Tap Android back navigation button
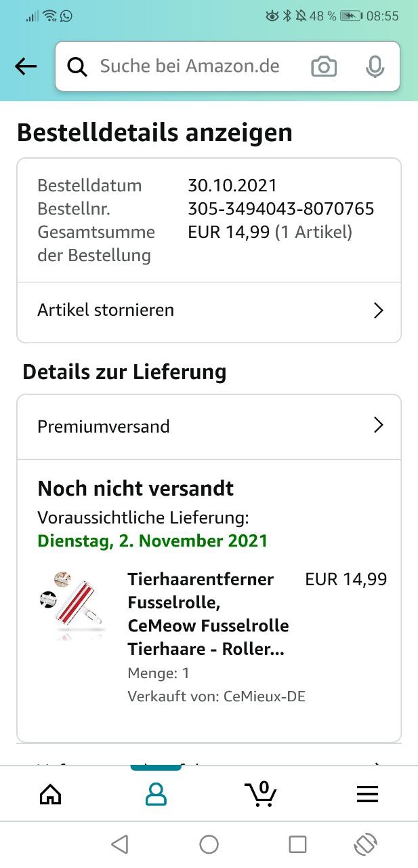This screenshot has height=868, width=418. (120, 844)
